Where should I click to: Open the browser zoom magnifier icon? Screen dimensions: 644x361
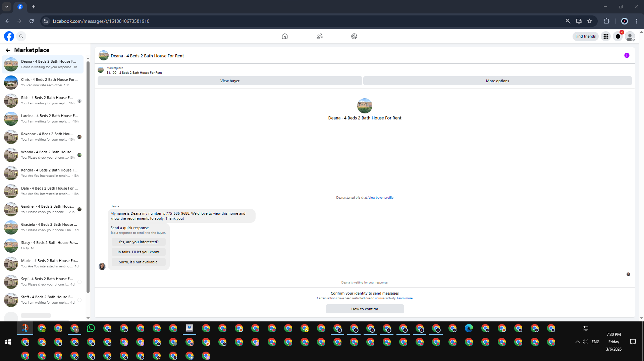(568, 21)
